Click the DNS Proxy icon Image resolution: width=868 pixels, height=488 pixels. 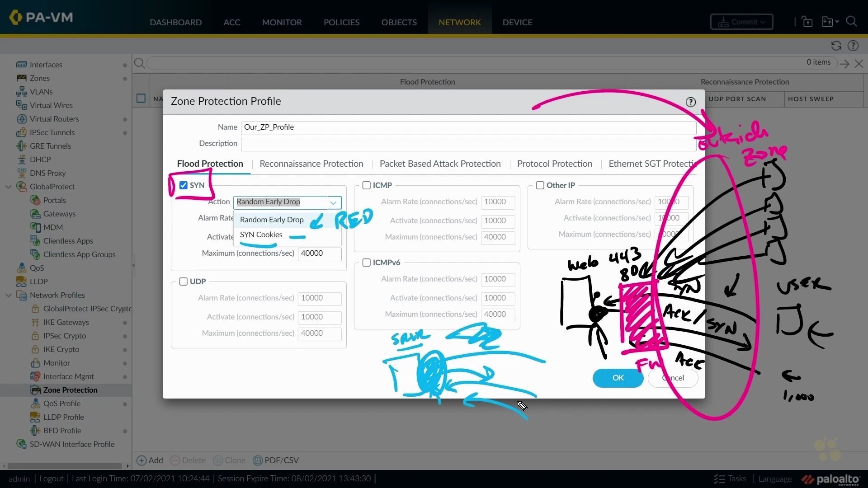point(21,173)
